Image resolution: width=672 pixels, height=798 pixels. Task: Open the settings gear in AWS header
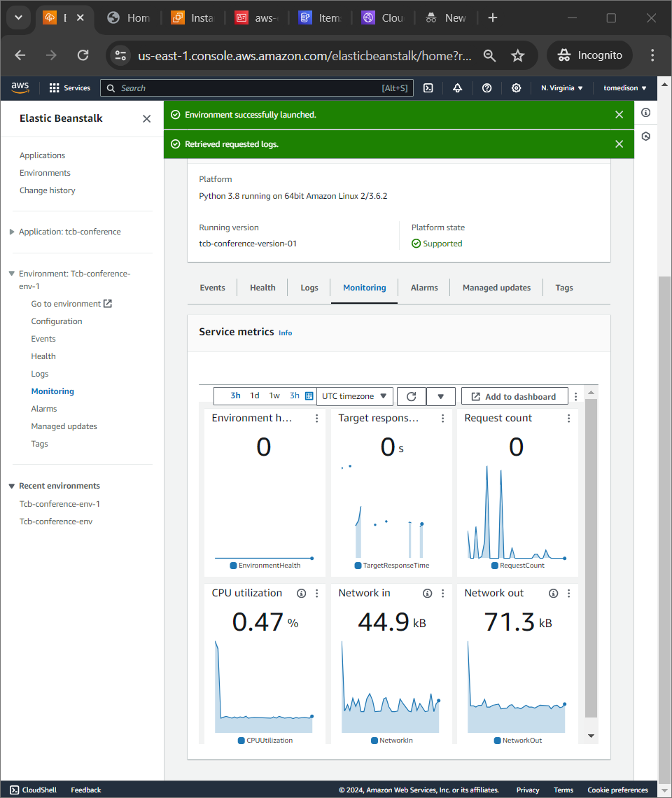(x=516, y=88)
